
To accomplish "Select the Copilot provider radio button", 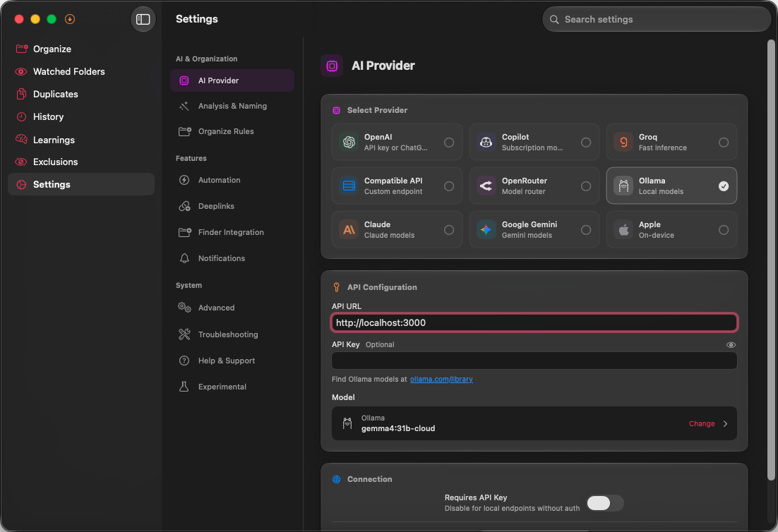I will pos(586,143).
